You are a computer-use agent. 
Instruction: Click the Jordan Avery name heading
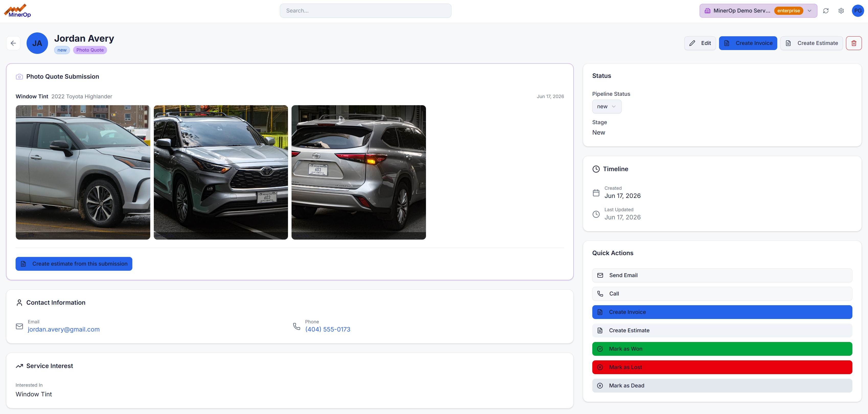tap(84, 38)
